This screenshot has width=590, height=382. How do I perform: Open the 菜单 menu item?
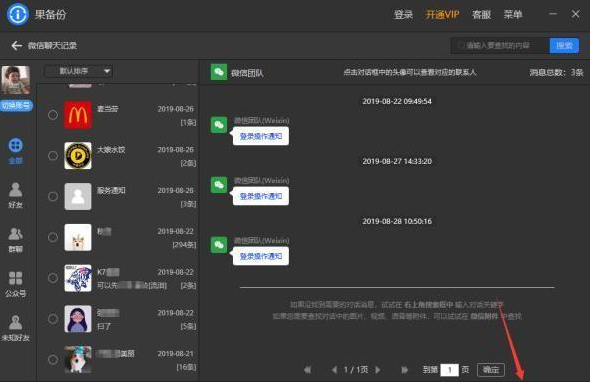coord(513,15)
